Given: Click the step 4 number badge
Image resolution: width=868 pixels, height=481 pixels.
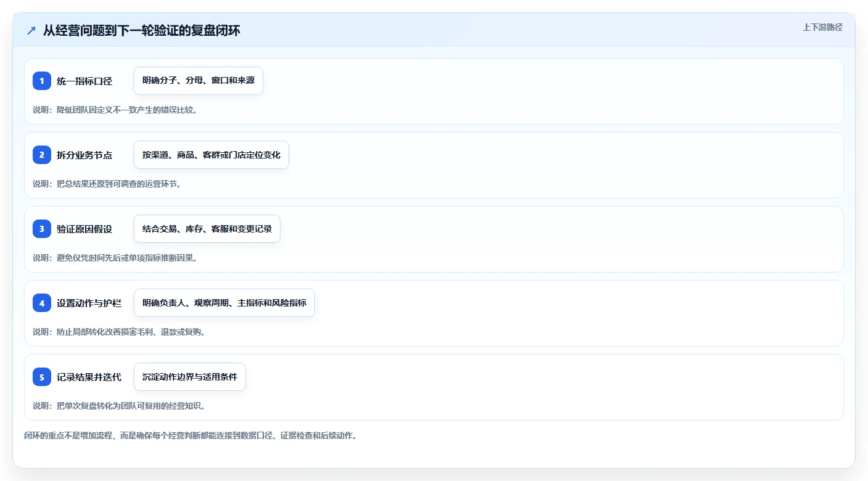Looking at the screenshot, I should tap(42, 303).
